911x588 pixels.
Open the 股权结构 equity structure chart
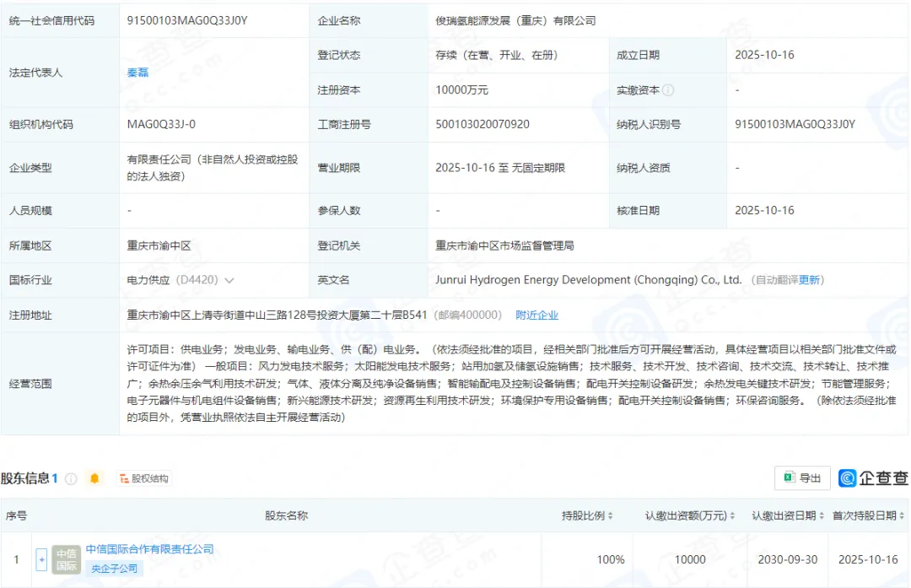point(146,478)
